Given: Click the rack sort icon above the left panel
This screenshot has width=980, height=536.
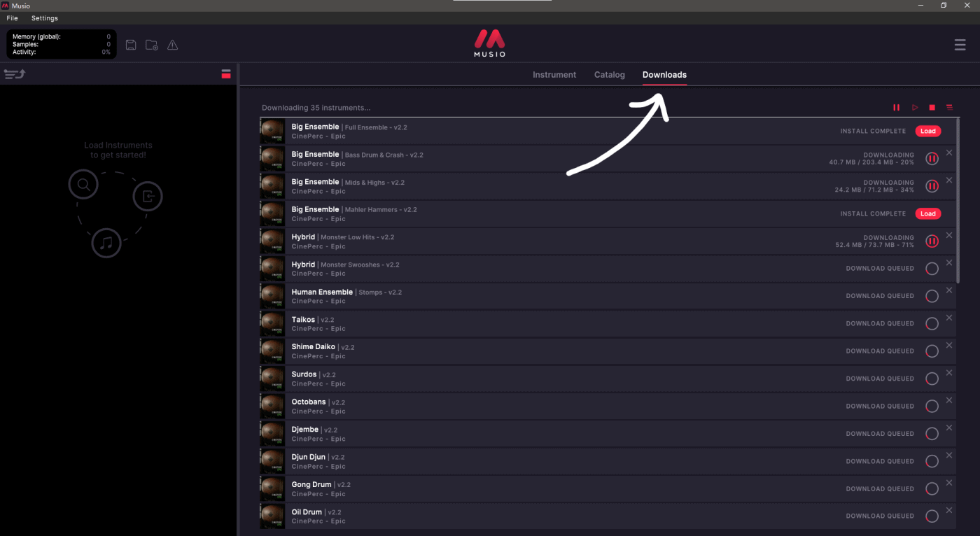Looking at the screenshot, I should (15, 73).
